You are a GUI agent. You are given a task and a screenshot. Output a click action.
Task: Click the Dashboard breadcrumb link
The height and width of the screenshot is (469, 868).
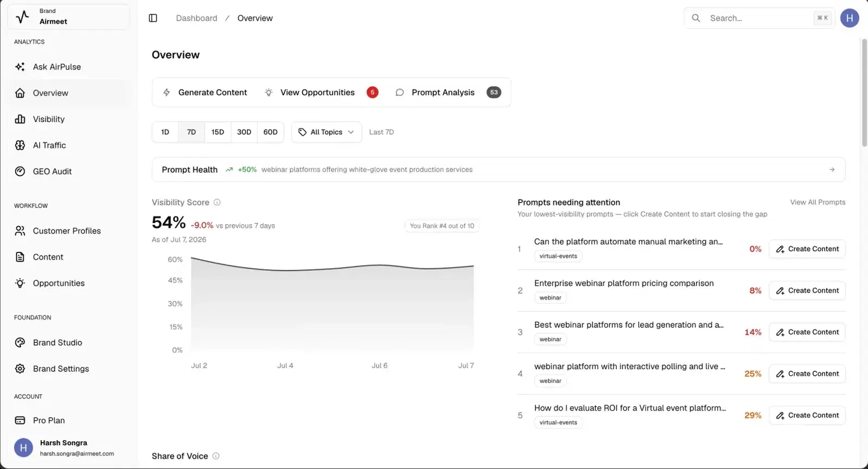coord(196,18)
